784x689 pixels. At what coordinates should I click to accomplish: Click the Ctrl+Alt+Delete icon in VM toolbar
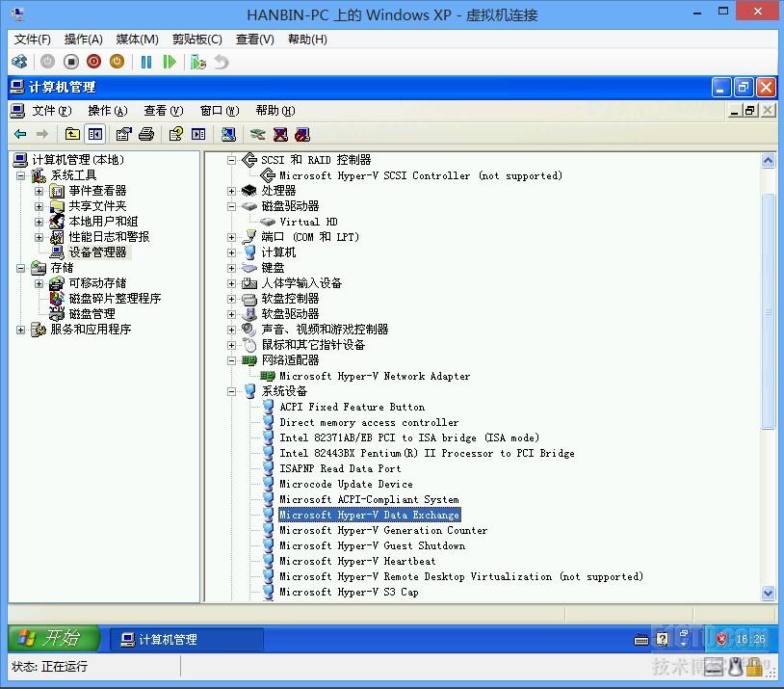point(19,62)
